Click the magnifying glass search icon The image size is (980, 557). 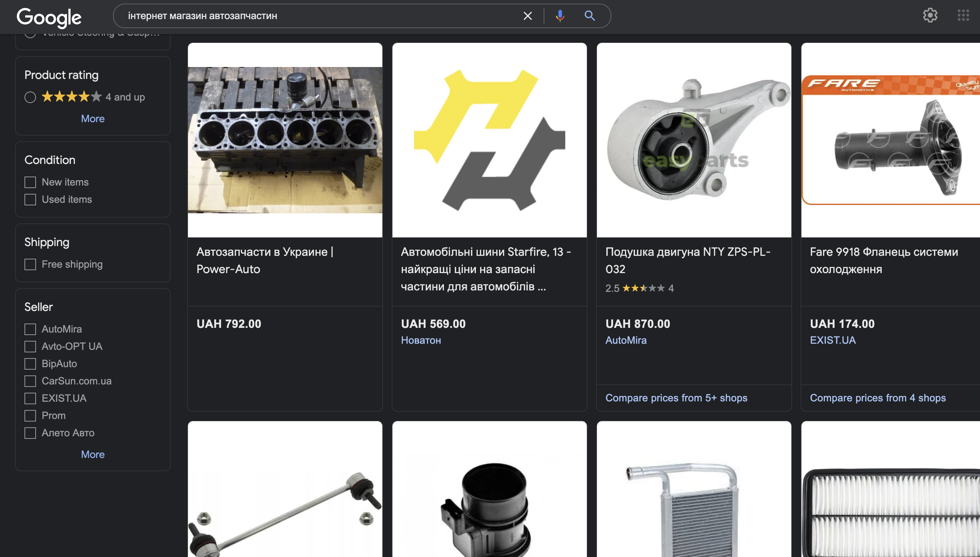[589, 16]
